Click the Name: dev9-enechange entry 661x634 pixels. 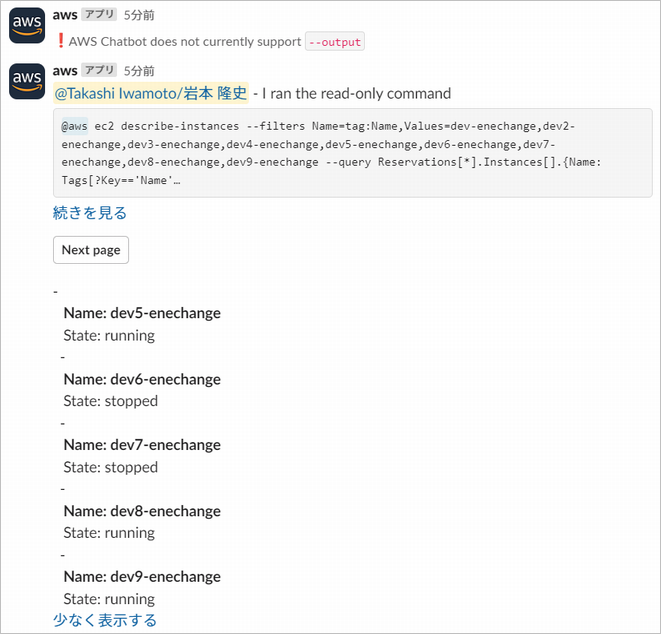[x=142, y=577]
